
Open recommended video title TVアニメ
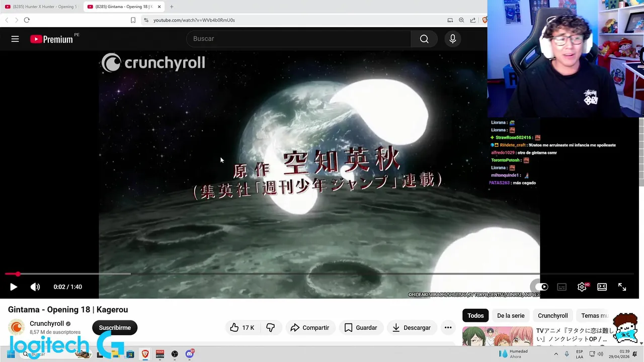[575, 335]
